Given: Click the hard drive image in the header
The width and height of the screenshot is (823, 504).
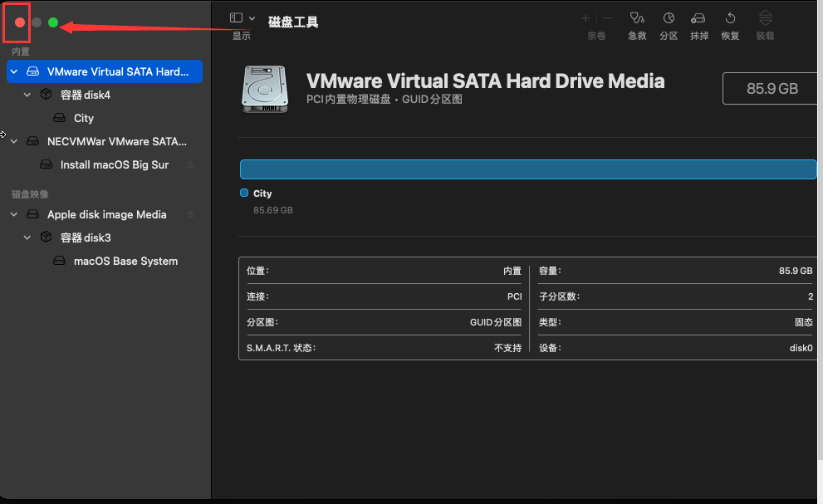Looking at the screenshot, I should pos(264,90).
